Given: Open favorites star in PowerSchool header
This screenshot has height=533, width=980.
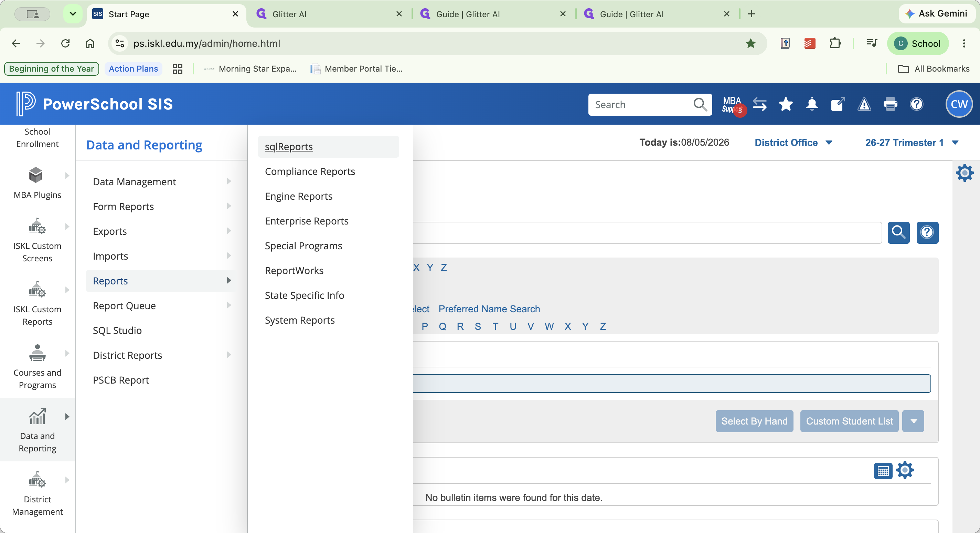Looking at the screenshot, I should (x=786, y=104).
